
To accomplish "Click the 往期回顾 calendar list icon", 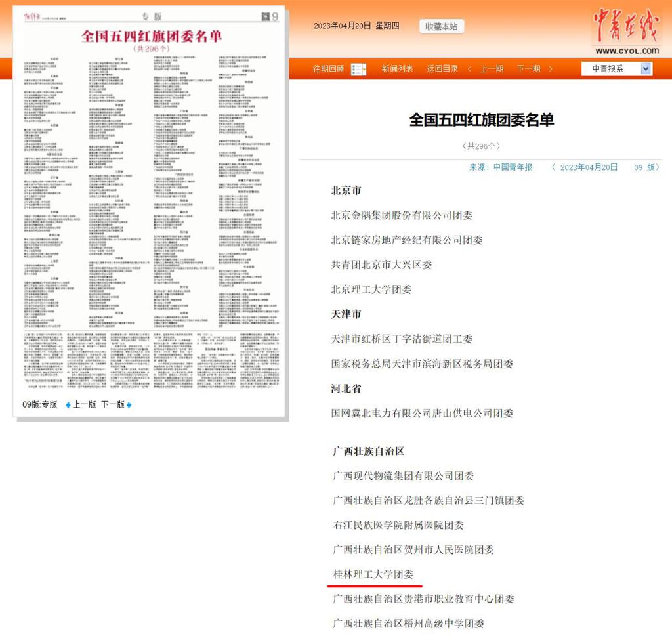I will pos(358,69).
